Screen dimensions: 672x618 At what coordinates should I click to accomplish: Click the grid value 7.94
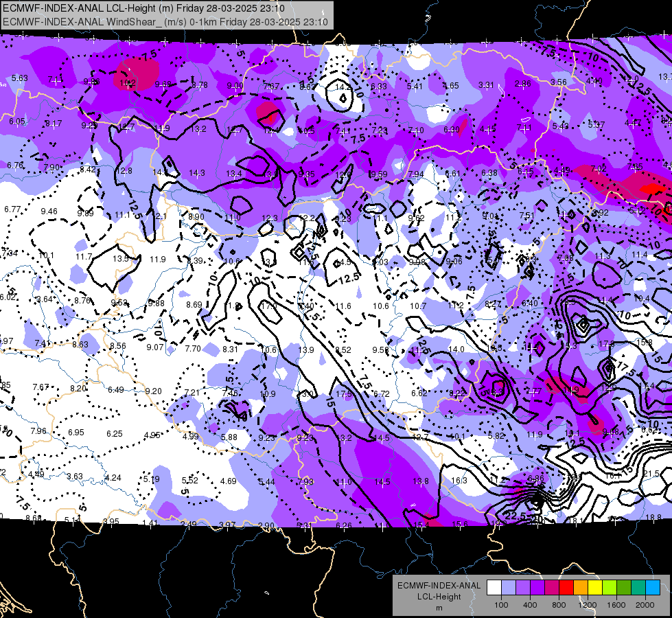(416, 174)
